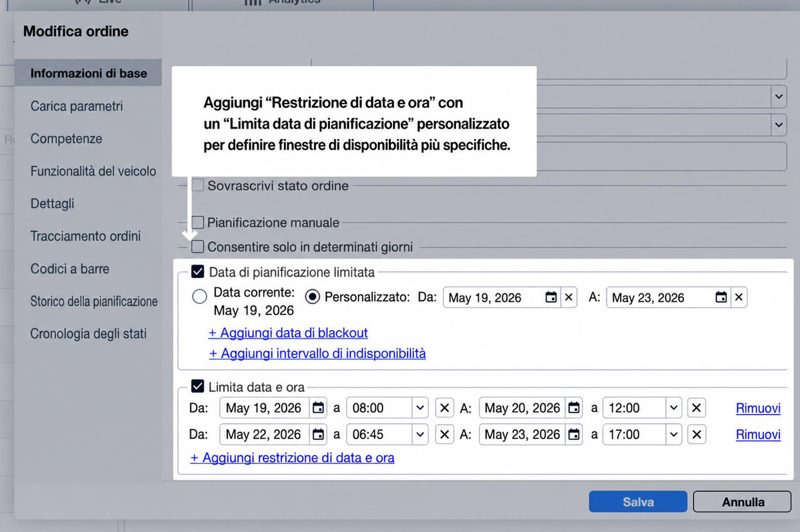Image resolution: width=800 pixels, height=532 pixels.
Task: Open calendar for planning end date May 23, 2026
Action: coord(721,297)
